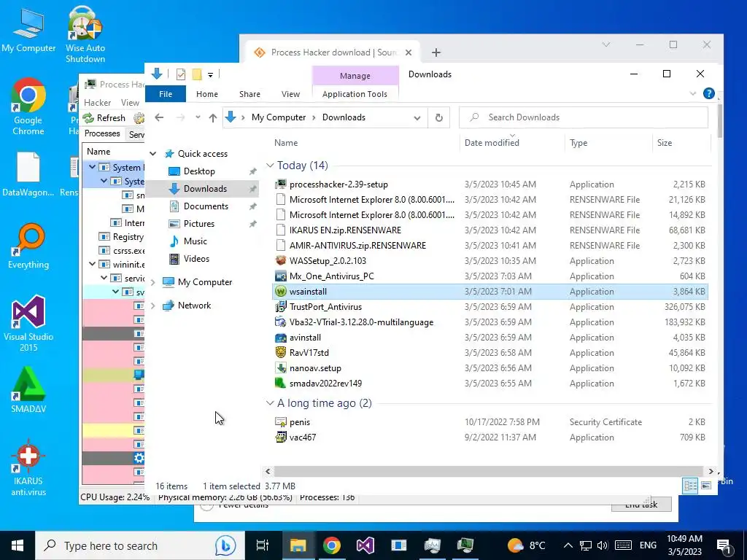Click the Properties quick access toolbar icon
This screenshot has height=560, width=747.
pos(181,74)
